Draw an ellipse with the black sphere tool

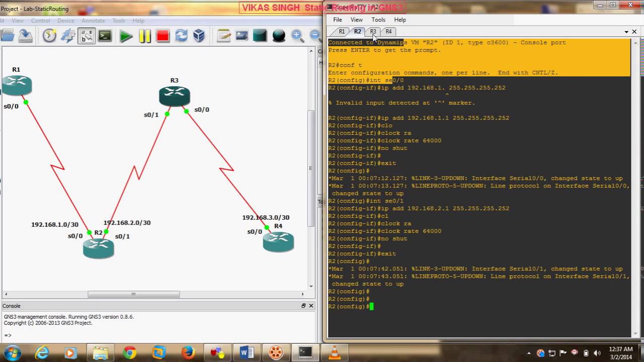click(279, 36)
